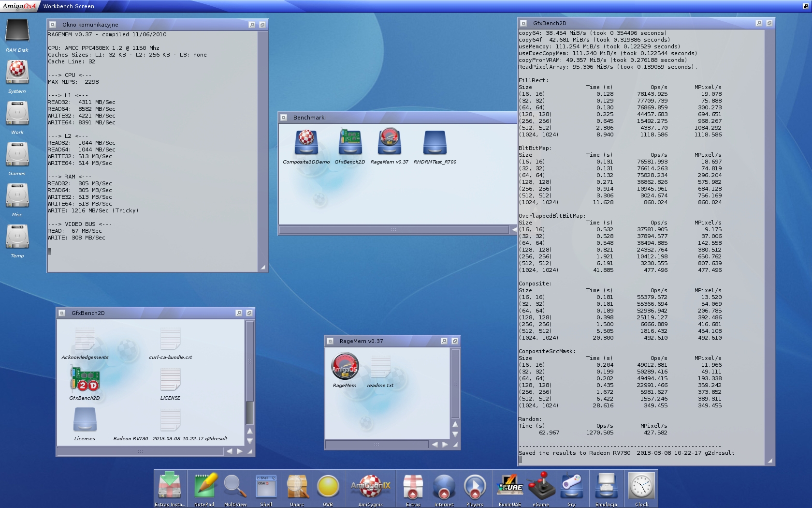Launch AmiCygnix from the dock
Image resolution: width=812 pixels, height=508 pixels.
[x=371, y=486]
